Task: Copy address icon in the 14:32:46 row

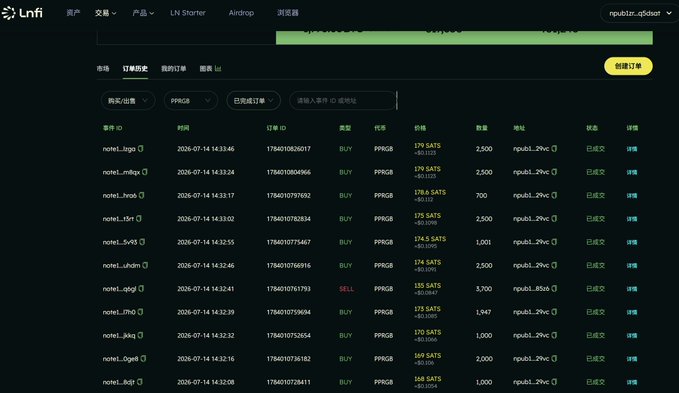Action: (x=554, y=265)
